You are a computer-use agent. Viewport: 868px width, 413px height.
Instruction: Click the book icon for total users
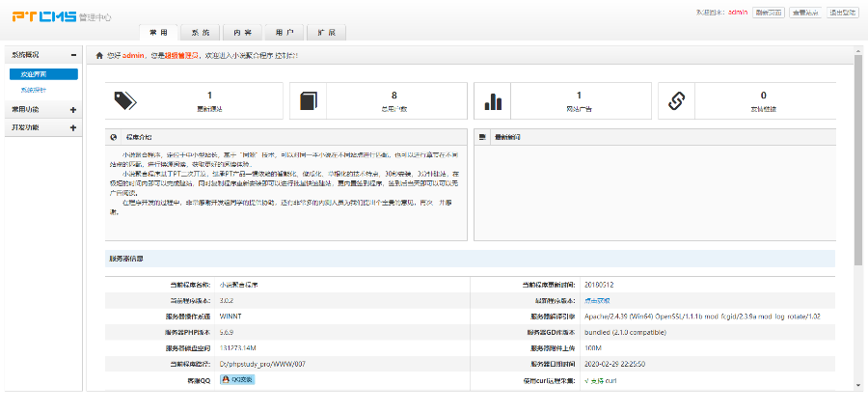click(308, 100)
